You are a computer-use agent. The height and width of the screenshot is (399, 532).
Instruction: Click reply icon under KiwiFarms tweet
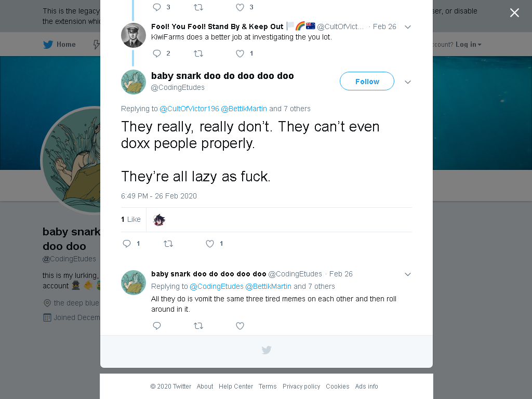pos(157,54)
